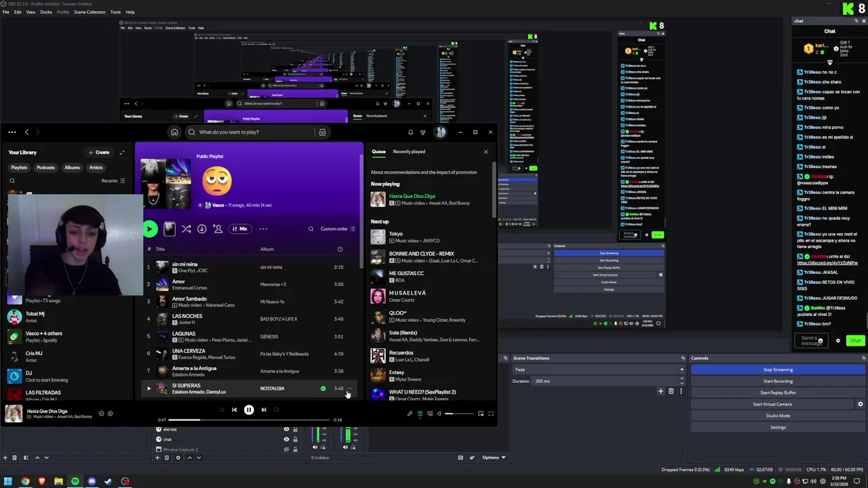Open the Spotify profile avatar
This screenshot has width=868, height=488.
[x=441, y=132]
